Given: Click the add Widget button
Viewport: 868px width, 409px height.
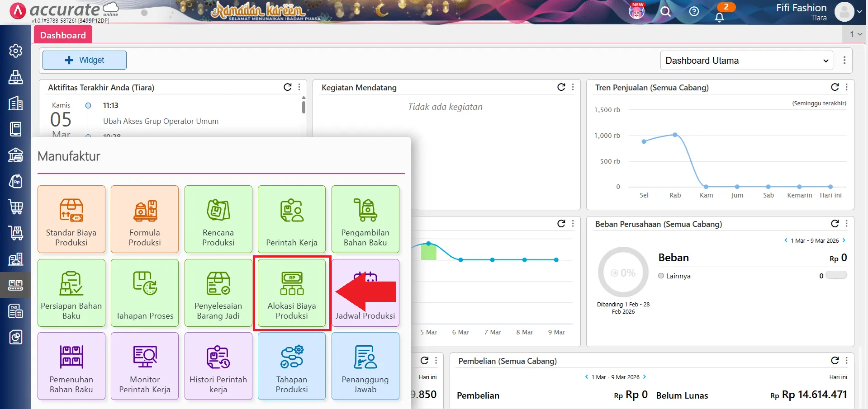Looking at the screenshot, I should pos(85,60).
